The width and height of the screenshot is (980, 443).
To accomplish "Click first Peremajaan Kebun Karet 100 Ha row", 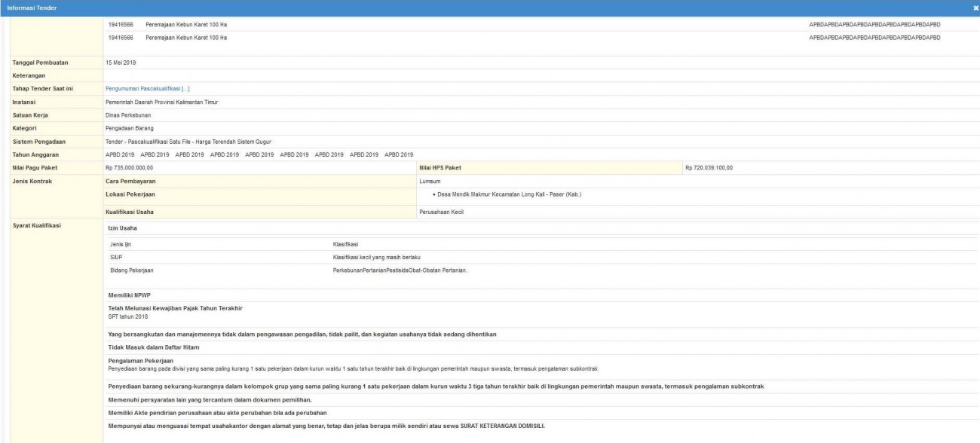I will tap(185, 25).
